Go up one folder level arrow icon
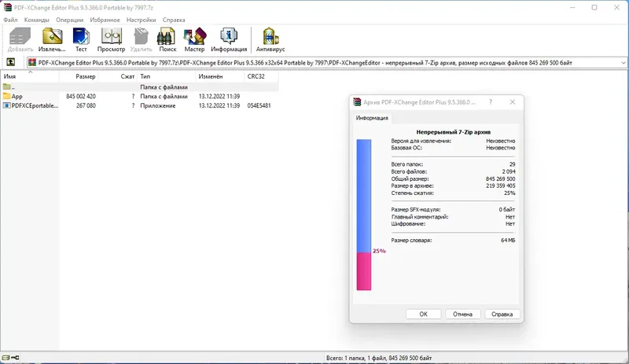The width and height of the screenshot is (629, 364). (x=10, y=62)
